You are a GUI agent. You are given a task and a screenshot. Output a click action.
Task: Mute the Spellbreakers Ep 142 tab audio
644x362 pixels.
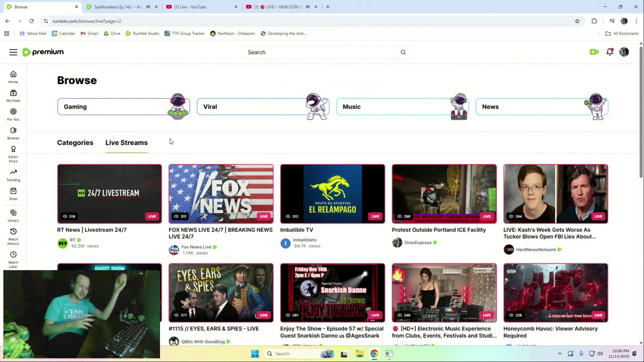[x=148, y=7]
